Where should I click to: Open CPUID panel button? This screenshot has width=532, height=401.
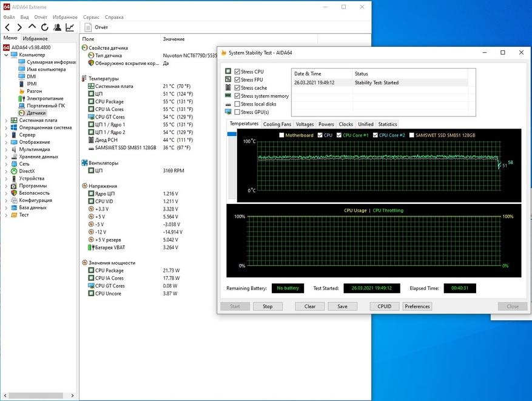click(385, 306)
